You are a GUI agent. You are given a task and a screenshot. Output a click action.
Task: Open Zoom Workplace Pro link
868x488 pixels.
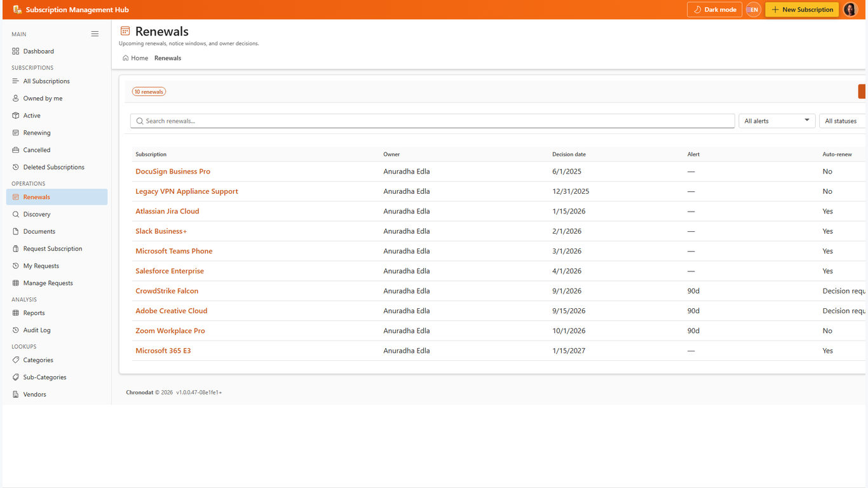click(170, 330)
